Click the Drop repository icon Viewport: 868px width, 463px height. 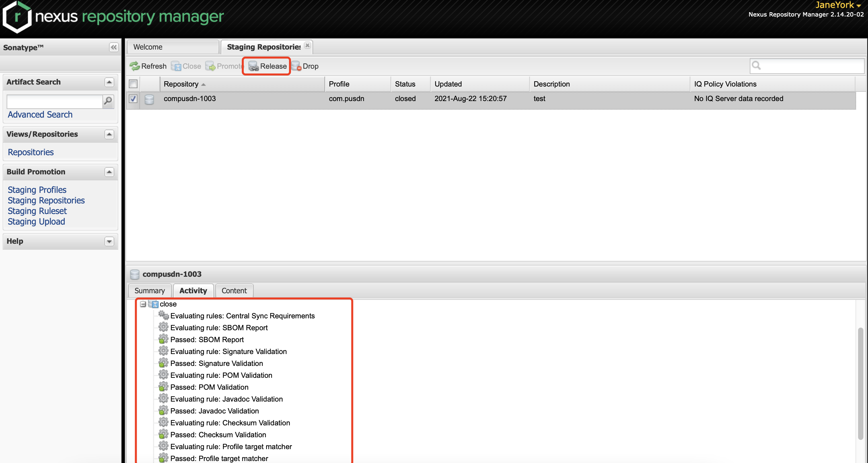coord(296,66)
